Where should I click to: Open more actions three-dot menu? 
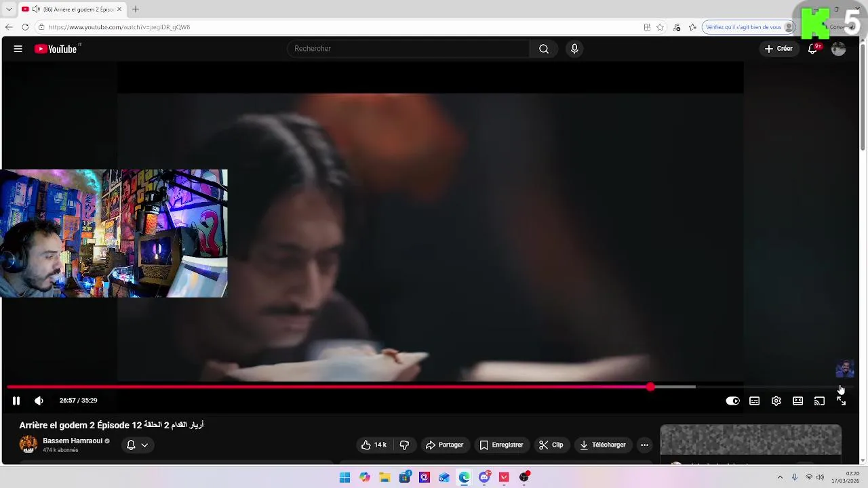coord(645,445)
